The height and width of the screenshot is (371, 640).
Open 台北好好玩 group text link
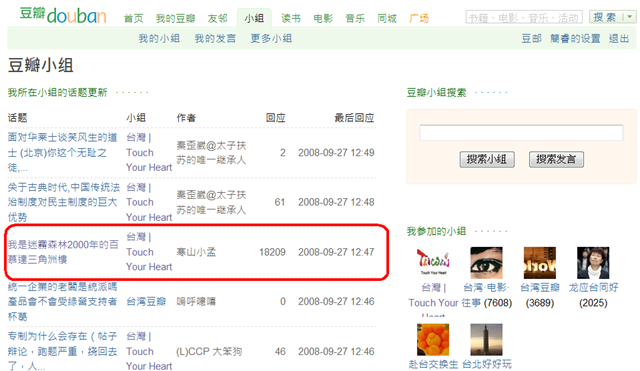487,364
